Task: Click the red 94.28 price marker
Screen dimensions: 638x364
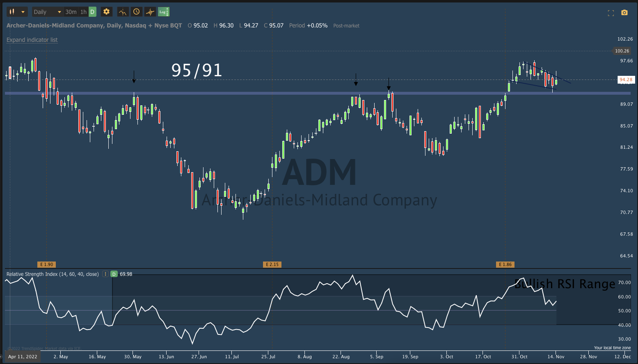Action: point(626,80)
